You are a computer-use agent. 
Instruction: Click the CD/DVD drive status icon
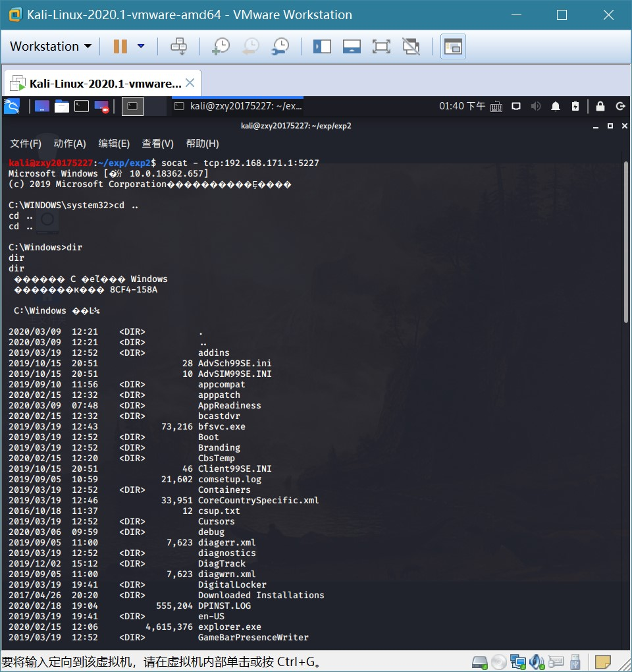click(x=498, y=662)
